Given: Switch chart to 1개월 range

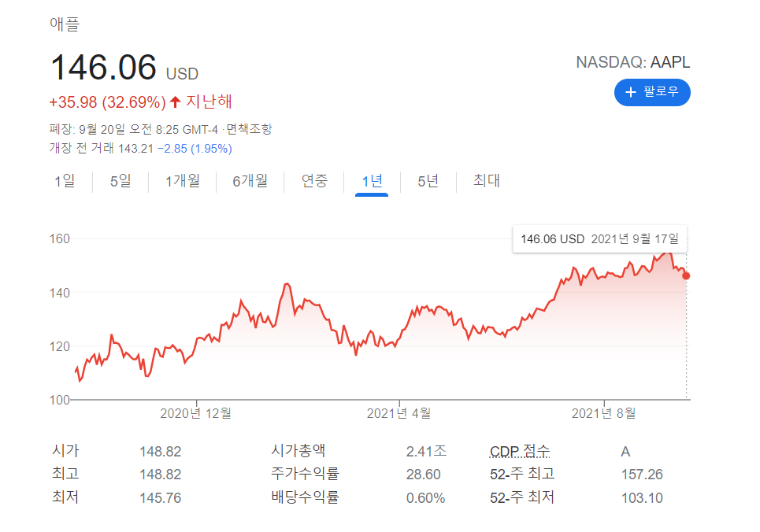Looking at the screenshot, I should pos(183,181).
